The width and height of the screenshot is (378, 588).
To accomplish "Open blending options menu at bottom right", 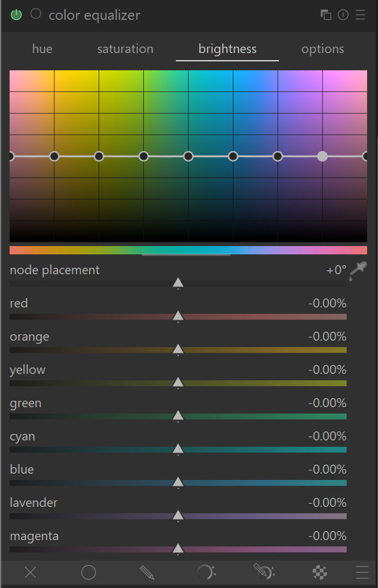I will pos(362,573).
